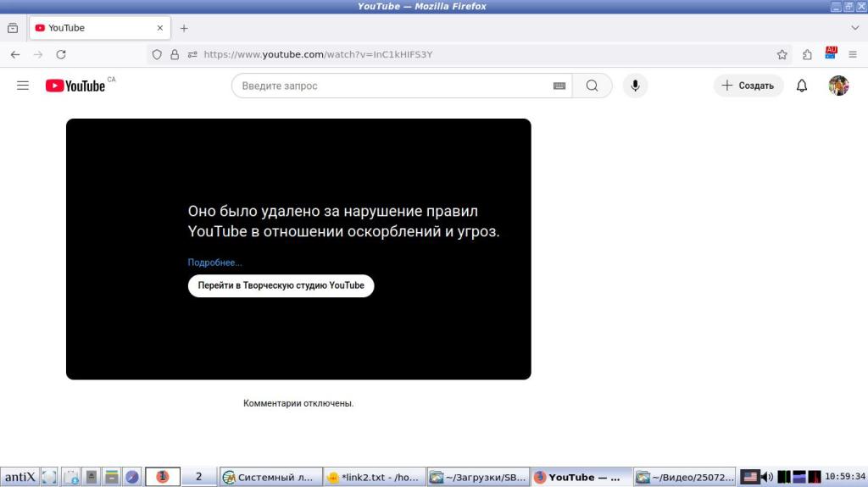Open the Firefox application menu

(x=853, y=54)
